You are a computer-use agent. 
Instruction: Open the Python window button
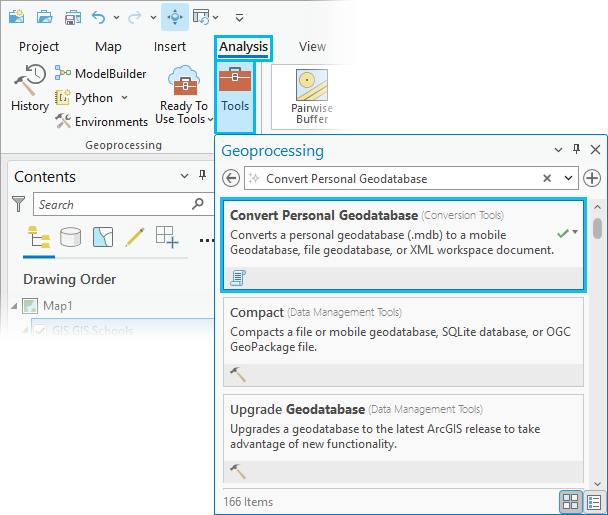point(84,98)
